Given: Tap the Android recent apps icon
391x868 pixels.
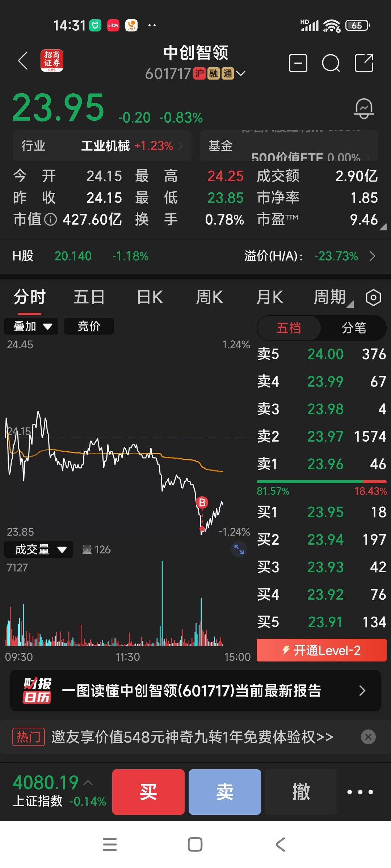Looking at the screenshot, I should (110, 844).
